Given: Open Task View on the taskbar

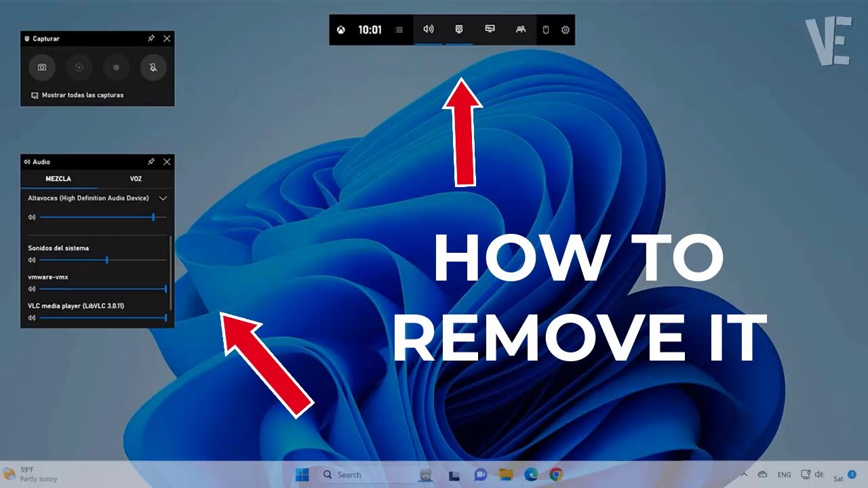Looking at the screenshot, I should click(x=455, y=474).
